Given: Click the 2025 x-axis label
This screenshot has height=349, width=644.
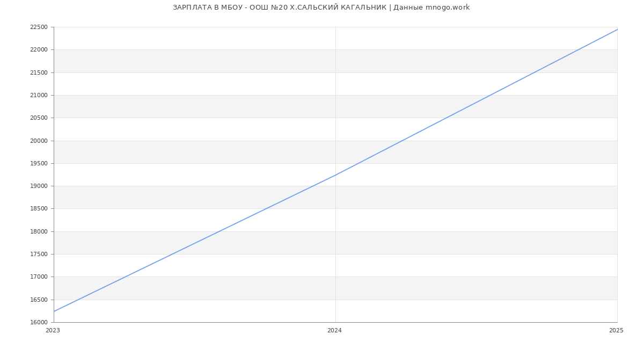Looking at the screenshot, I should coord(616,331).
